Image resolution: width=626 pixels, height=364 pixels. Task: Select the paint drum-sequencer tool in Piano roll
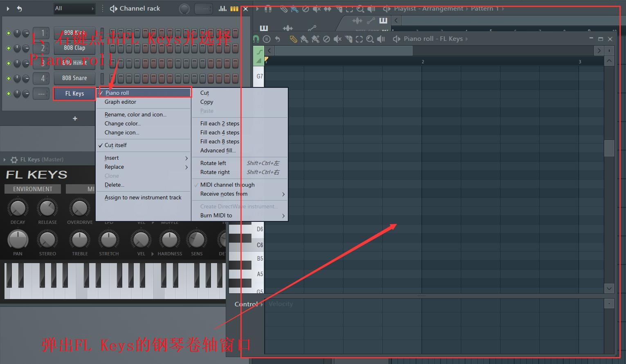coord(315,39)
